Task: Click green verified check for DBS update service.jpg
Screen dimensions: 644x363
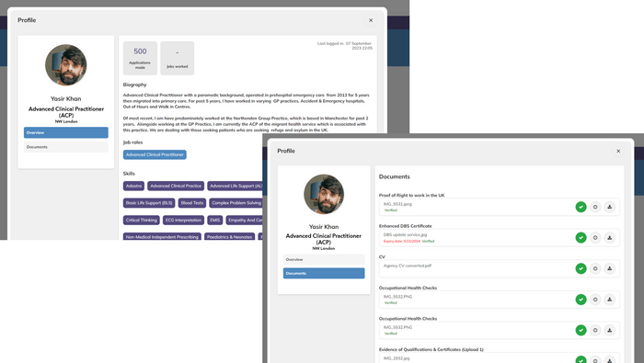Action: (581, 237)
